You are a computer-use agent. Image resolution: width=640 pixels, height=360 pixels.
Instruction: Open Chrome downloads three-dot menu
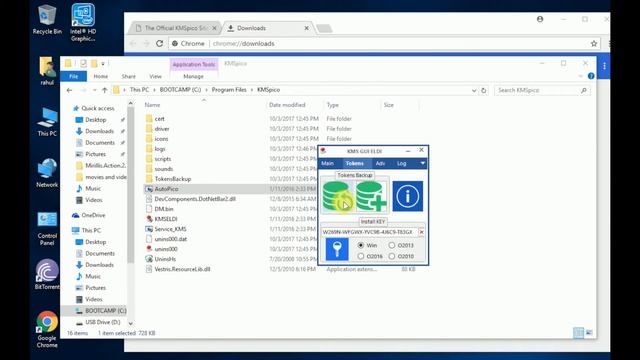click(604, 66)
